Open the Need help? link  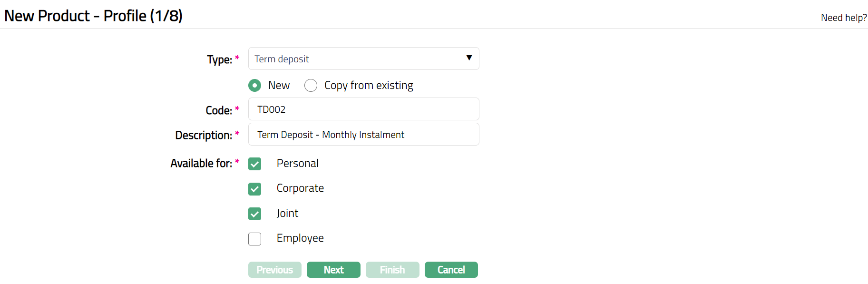click(843, 18)
